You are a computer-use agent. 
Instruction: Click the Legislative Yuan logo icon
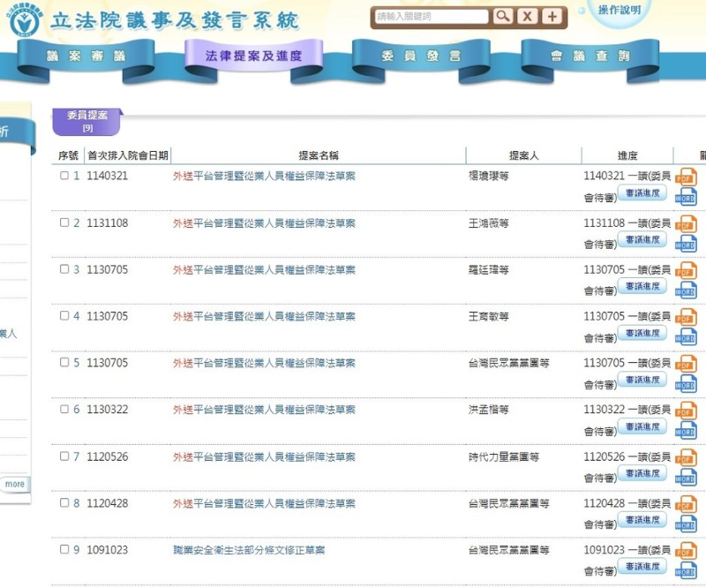point(24,20)
